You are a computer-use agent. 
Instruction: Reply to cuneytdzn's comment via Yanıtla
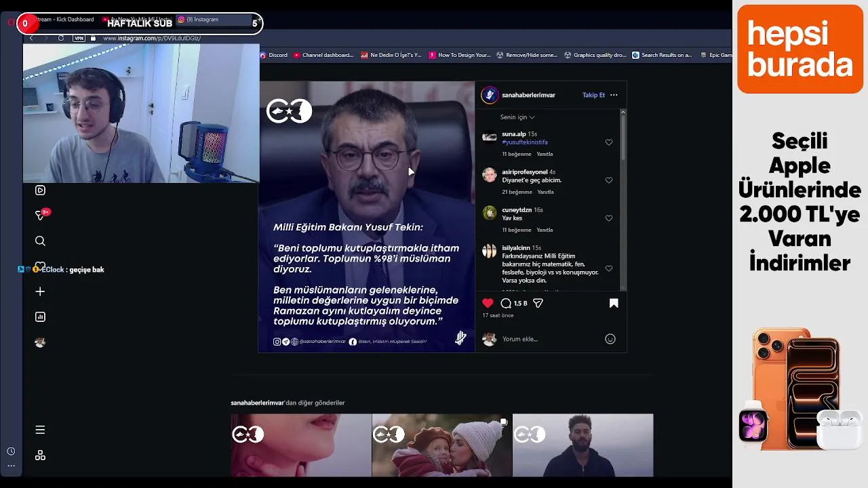point(545,230)
